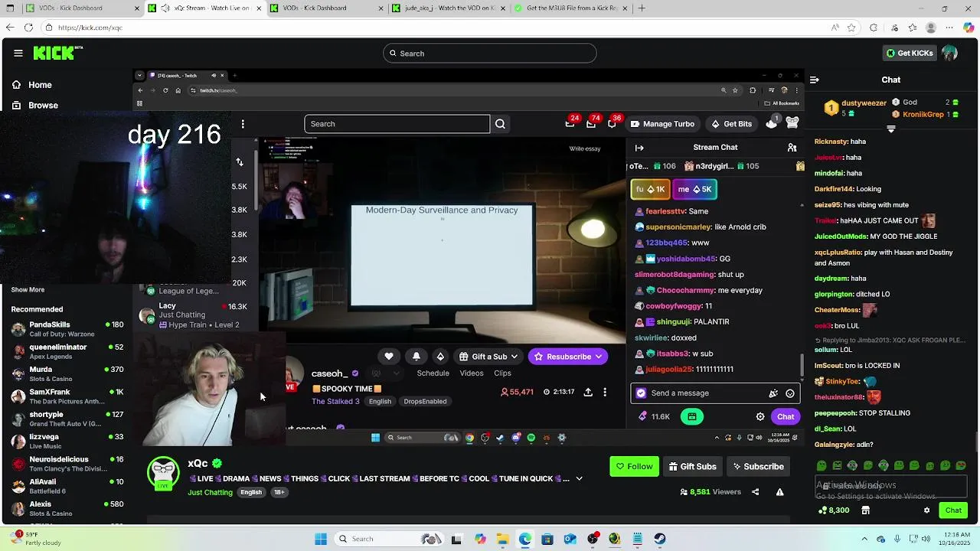Viewport: 980px width, 551px height.
Task: Open the Kick sidebar hamburger menu
Action: coord(18,53)
